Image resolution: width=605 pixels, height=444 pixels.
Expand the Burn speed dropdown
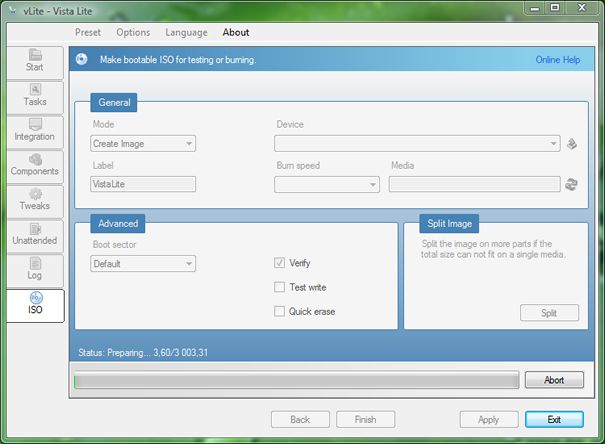coord(327,184)
